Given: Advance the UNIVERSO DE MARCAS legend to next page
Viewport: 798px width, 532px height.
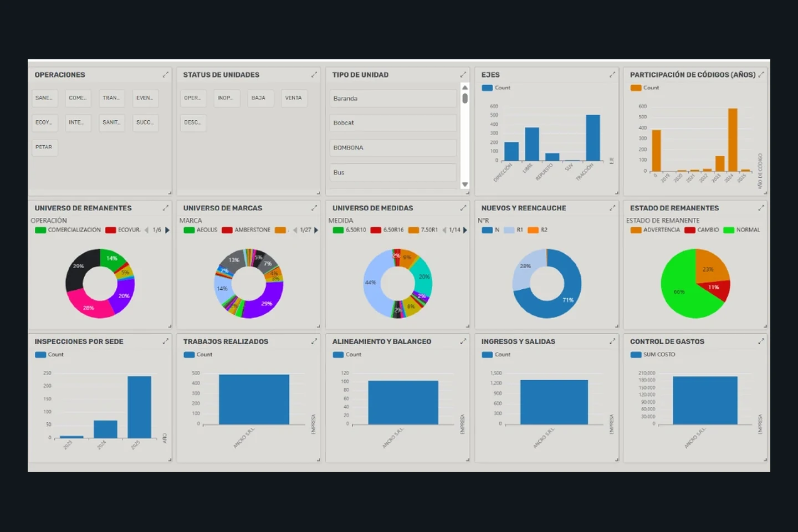Looking at the screenshot, I should pos(316,230).
